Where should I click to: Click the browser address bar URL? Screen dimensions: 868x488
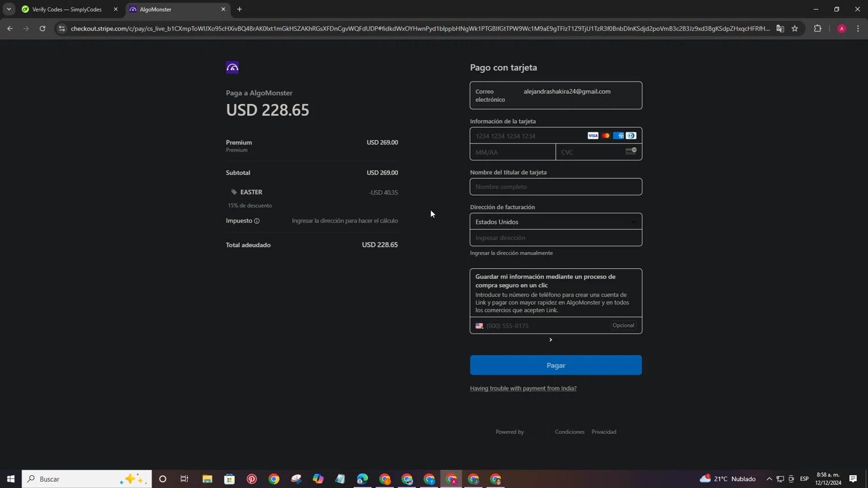(420, 28)
